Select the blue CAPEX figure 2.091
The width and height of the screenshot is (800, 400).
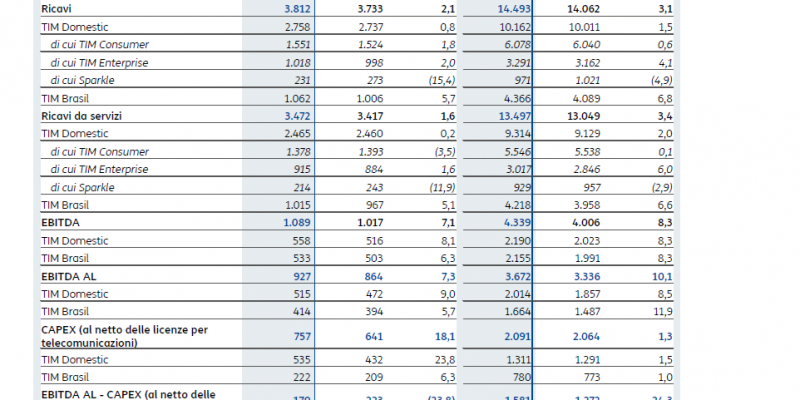pyautogui.click(x=518, y=337)
